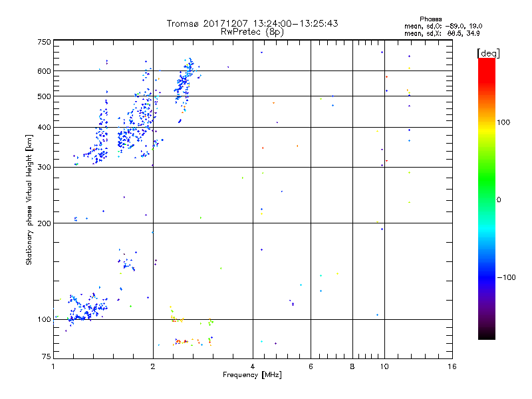532x399 pixels.
Task: Select the colorbar tick label "0"
Action: tap(499, 200)
